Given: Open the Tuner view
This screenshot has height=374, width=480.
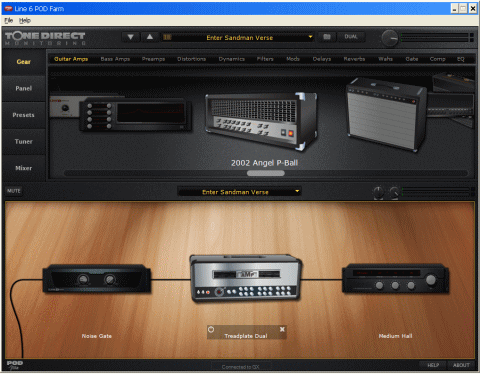Looking at the screenshot, I should (x=23, y=142).
